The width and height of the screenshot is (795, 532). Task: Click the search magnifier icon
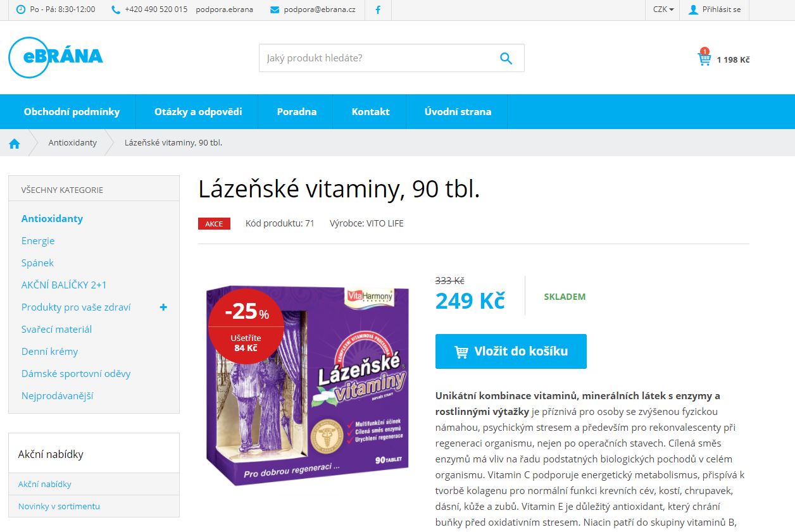[x=506, y=58]
